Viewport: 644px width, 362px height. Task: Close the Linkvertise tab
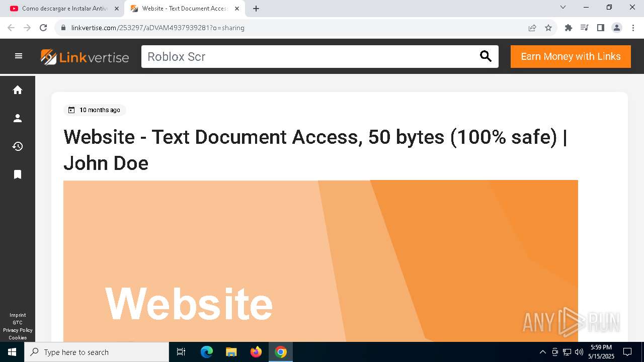click(237, 9)
